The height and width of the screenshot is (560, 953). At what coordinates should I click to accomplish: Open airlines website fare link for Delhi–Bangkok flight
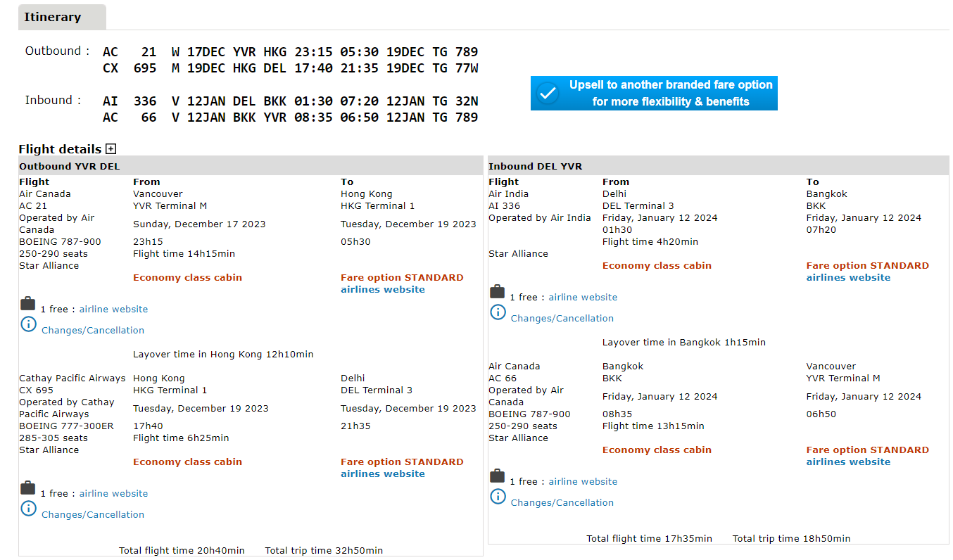[848, 278]
